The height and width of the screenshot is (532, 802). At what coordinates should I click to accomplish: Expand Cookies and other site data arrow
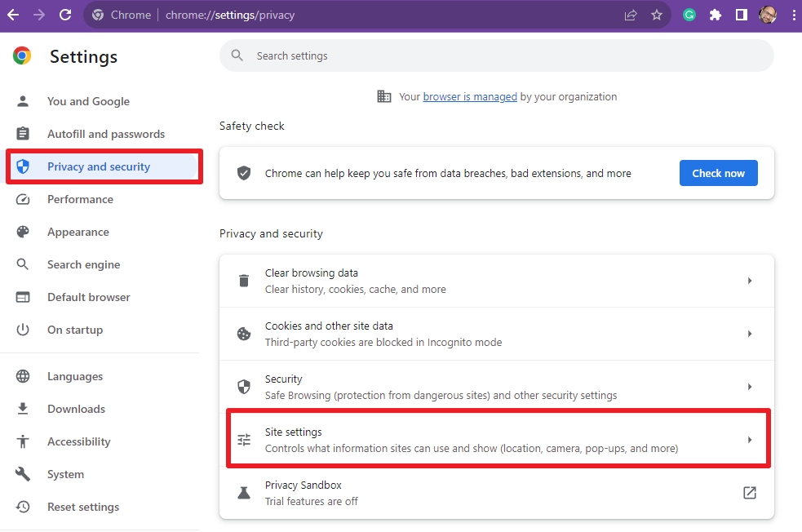pos(749,334)
